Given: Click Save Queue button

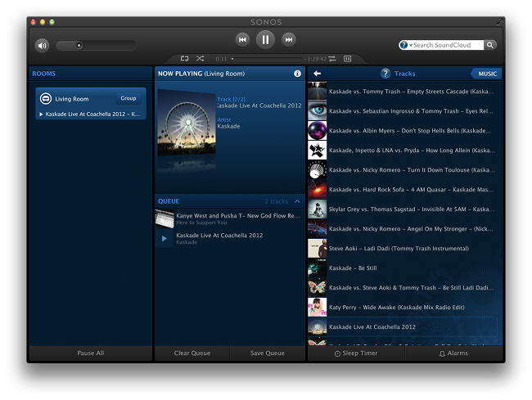Looking at the screenshot, I should click(268, 353).
